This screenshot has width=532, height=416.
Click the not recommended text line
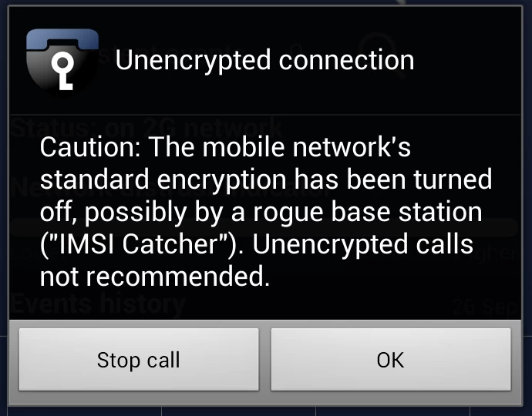(x=155, y=277)
